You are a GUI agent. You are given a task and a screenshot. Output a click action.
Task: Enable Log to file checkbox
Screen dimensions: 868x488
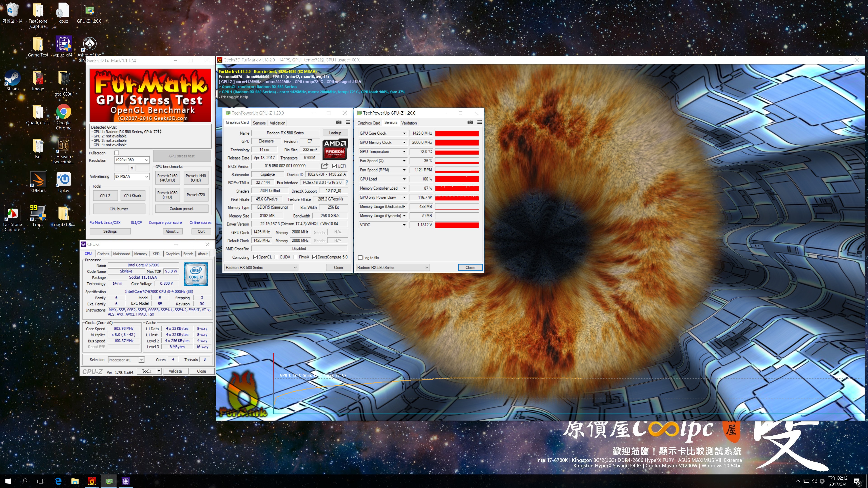(x=360, y=258)
